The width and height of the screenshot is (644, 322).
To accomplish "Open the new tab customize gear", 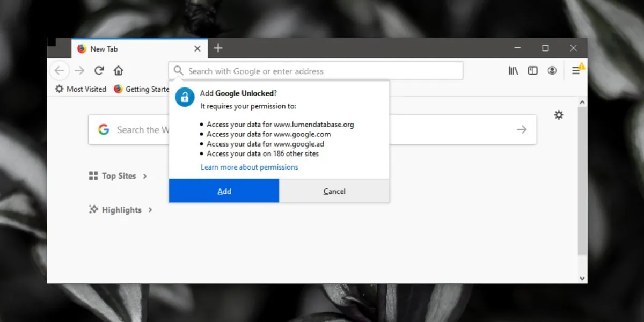I will point(559,115).
